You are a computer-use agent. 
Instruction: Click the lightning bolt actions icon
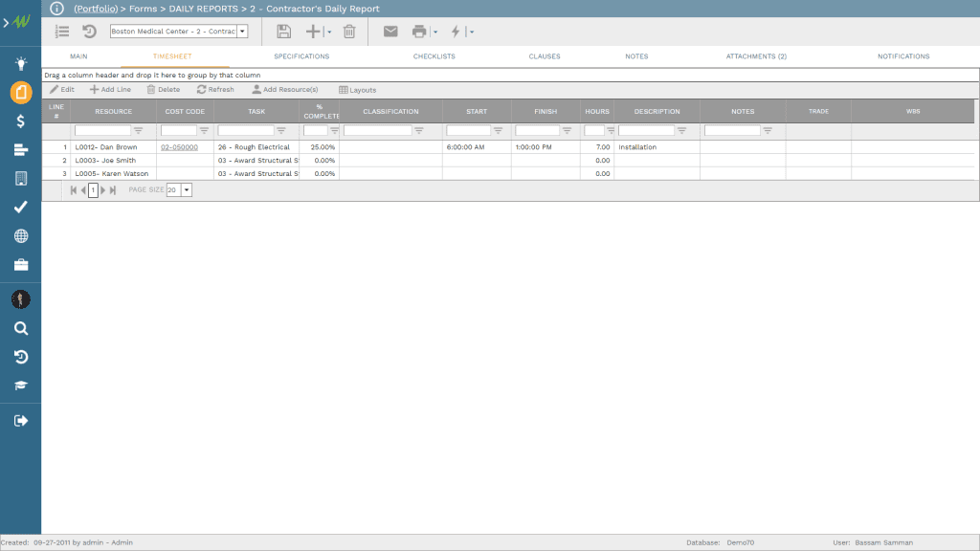point(456,32)
